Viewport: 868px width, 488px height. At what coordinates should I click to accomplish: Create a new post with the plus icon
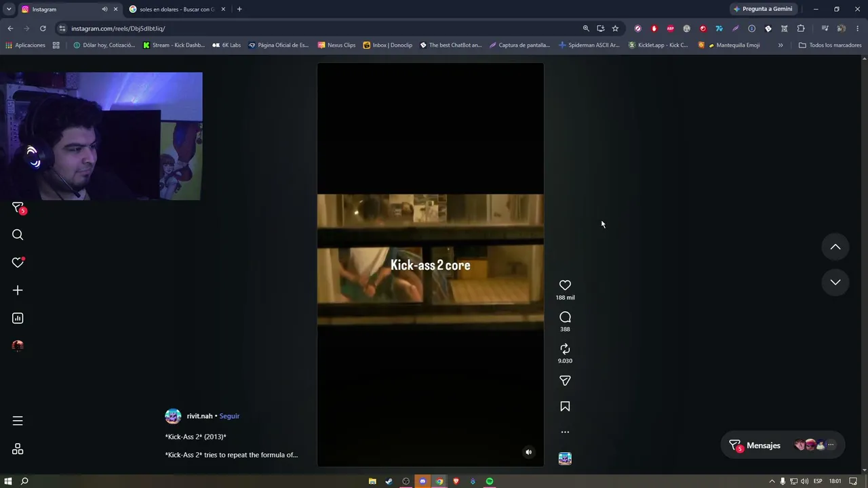pos(18,290)
